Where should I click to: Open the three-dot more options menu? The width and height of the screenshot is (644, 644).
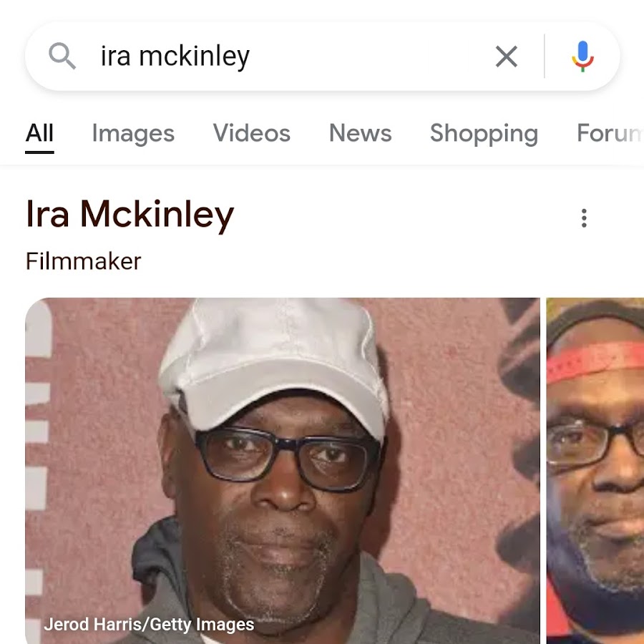pyautogui.click(x=584, y=218)
